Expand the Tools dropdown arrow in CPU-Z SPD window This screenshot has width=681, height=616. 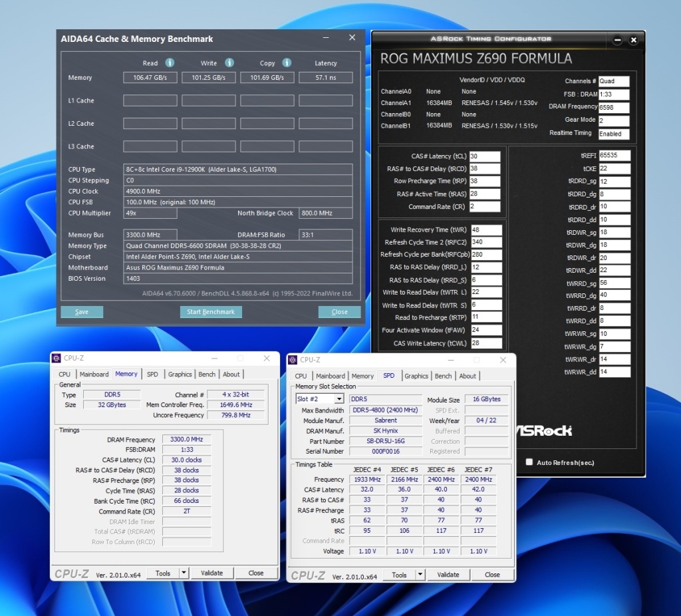(420, 575)
